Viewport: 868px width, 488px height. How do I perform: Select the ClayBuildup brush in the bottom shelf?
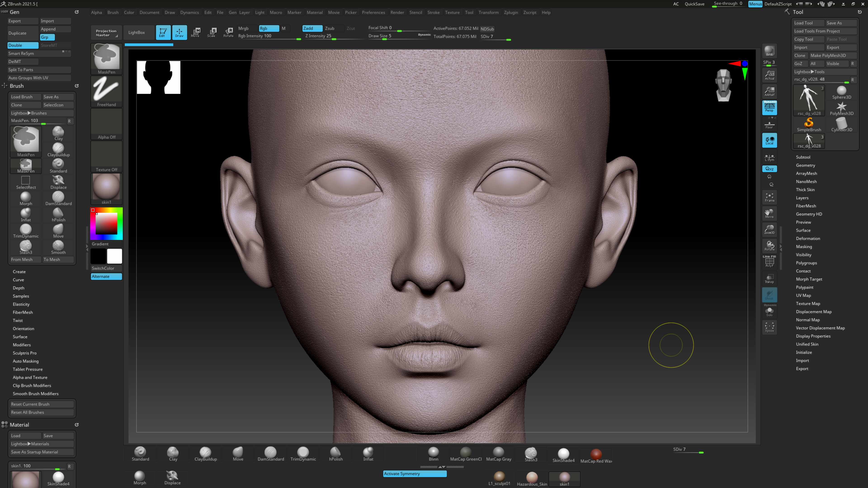pos(205,454)
